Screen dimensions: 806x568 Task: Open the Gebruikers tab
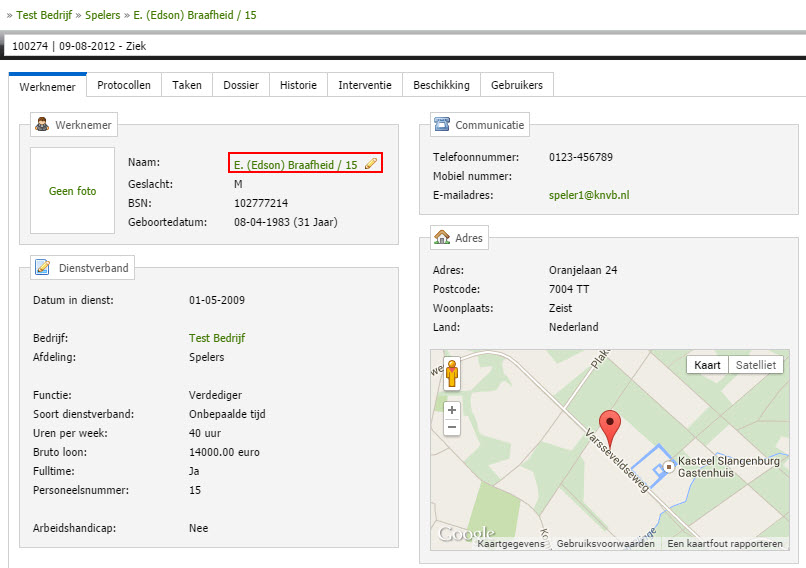(517, 86)
